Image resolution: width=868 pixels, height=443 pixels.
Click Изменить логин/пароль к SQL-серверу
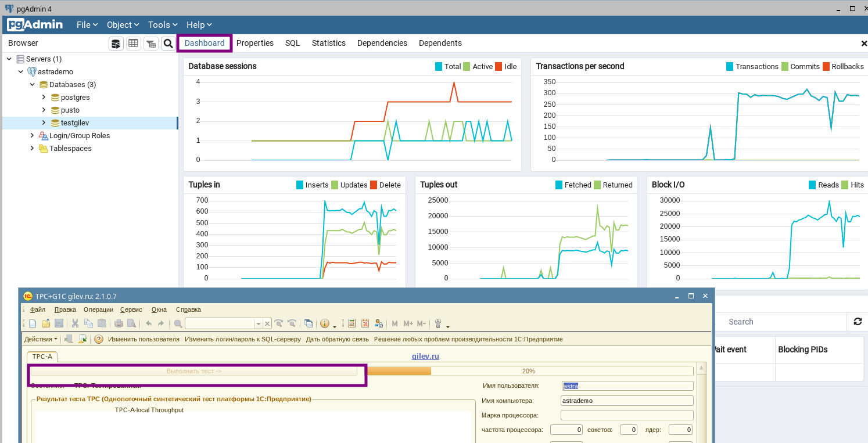[x=243, y=339]
